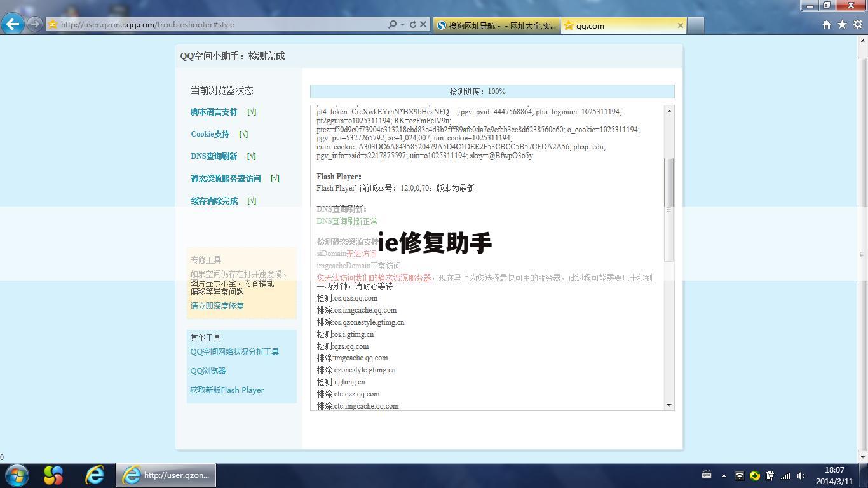868x488 pixels.
Task: Click the log line 排除:qzonestyle.gtimg.cn
Action: [x=356, y=370]
